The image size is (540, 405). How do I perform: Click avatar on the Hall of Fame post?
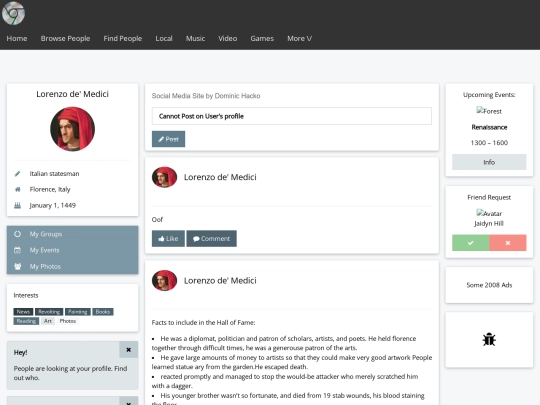[x=164, y=280]
